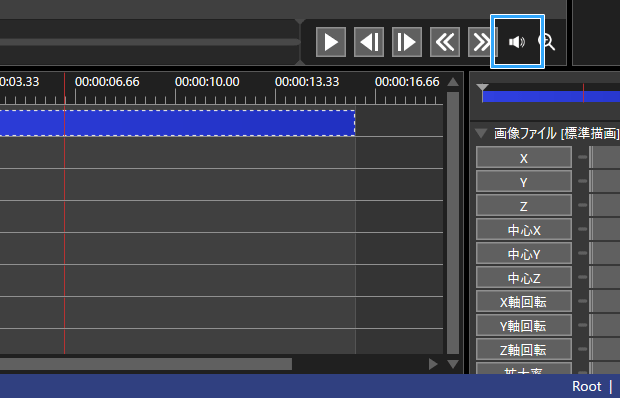Select the X軸回転 parameter button

524,302
